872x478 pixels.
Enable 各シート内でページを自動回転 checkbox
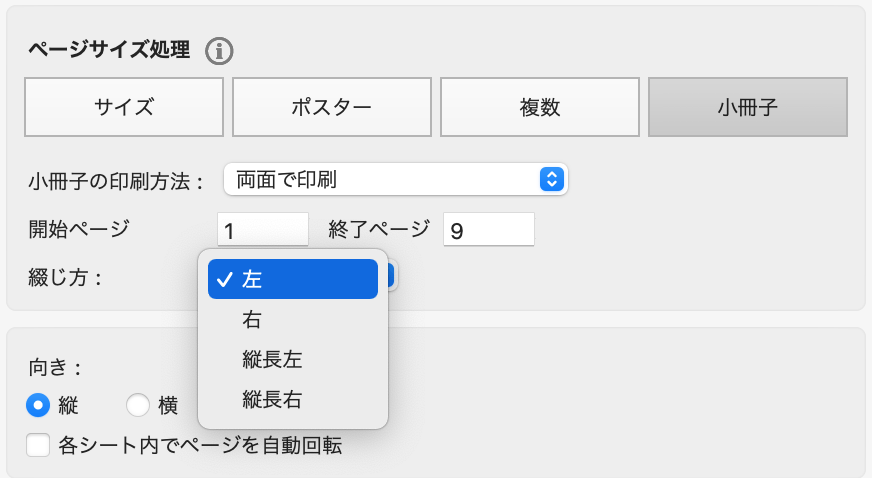point(39,445)
